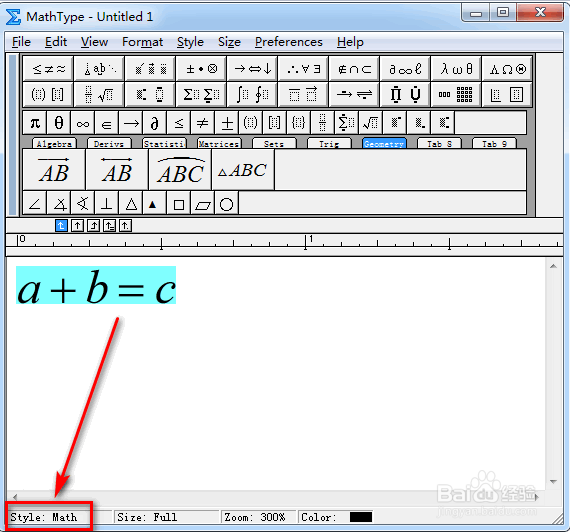Open the fraction and radical templates palette
570x532 pixels.
(x=99, y=95)
